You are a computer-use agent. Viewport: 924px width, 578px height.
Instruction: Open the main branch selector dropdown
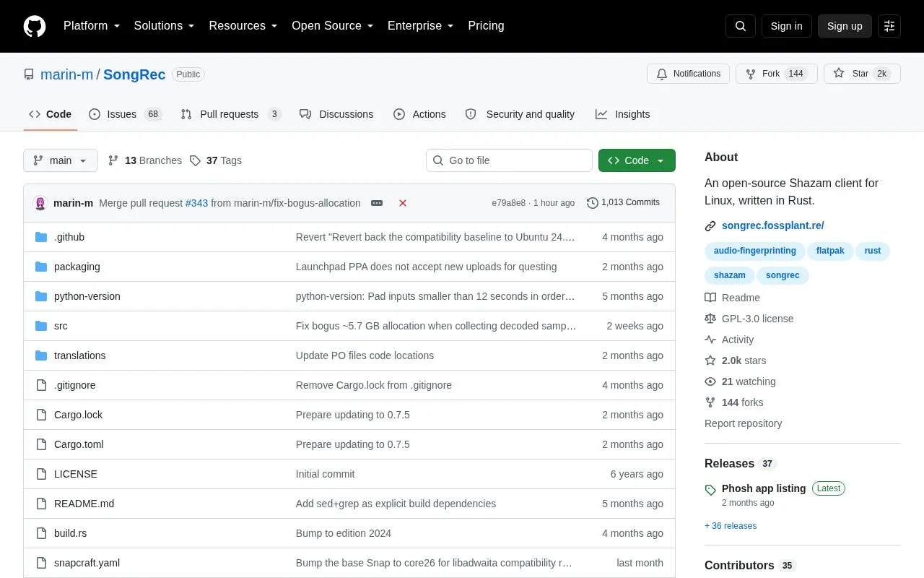tap(61, 160)
